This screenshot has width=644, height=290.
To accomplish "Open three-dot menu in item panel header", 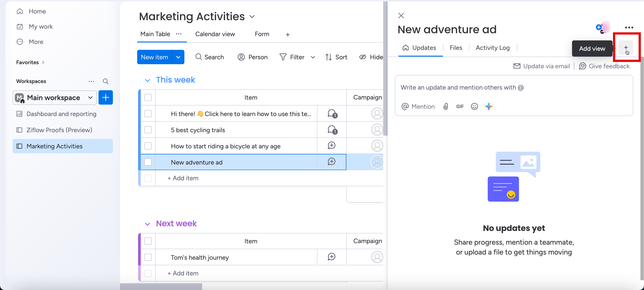I will (x=629, y=28).
